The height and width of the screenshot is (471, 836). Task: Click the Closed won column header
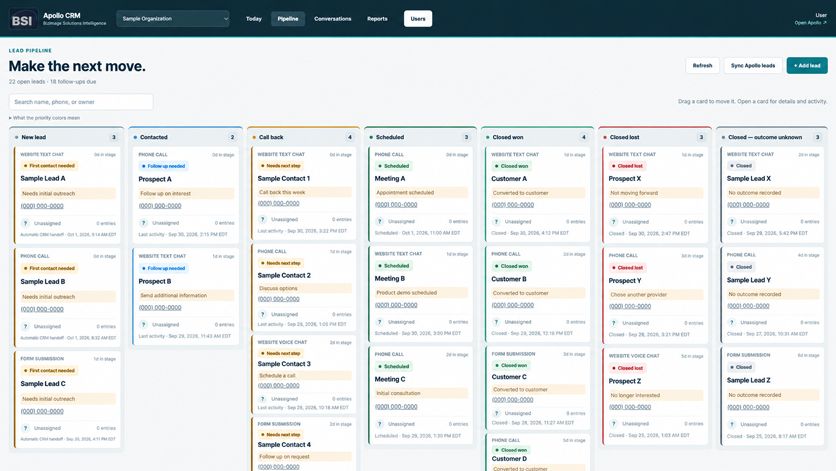pos(537,137)
